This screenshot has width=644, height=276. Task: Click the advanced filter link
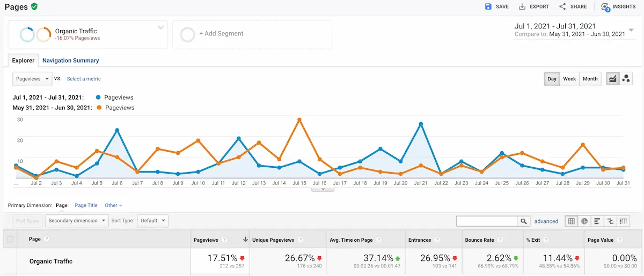(x=546, y=221)
